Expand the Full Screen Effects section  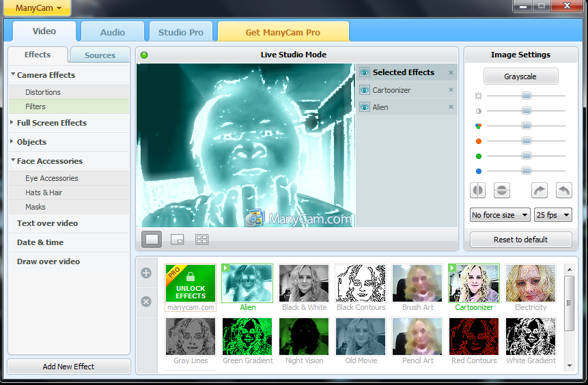tap(68, 123)
